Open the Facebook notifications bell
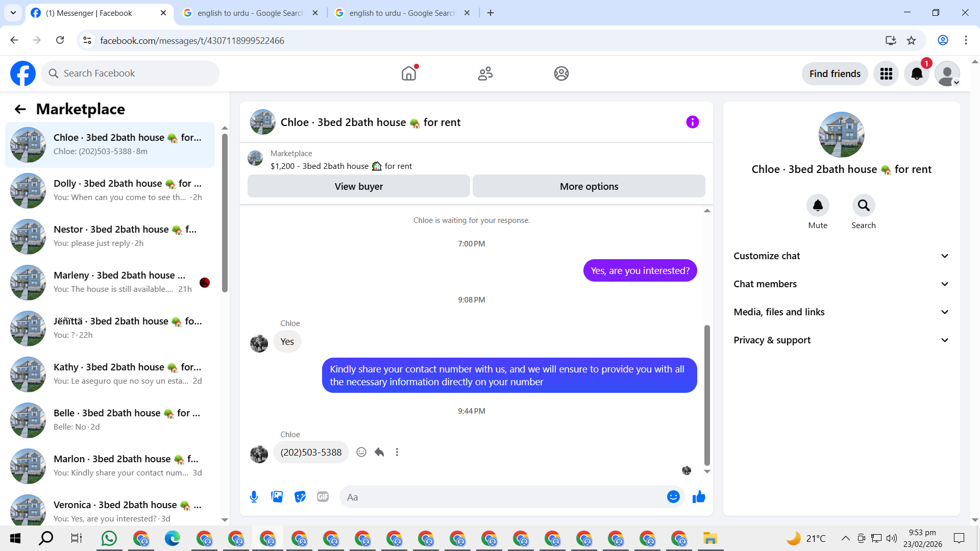Viewport: 980px width, 551px height. 917,73
